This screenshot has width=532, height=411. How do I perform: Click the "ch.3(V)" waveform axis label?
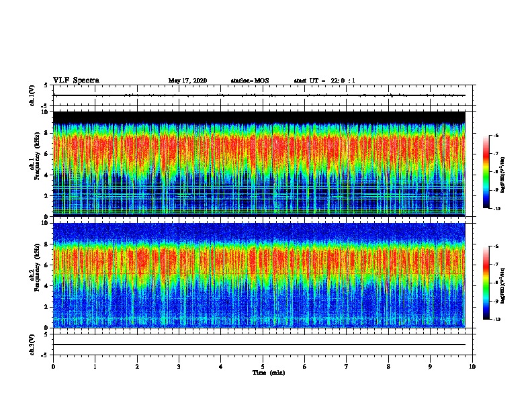coord(32,345)
